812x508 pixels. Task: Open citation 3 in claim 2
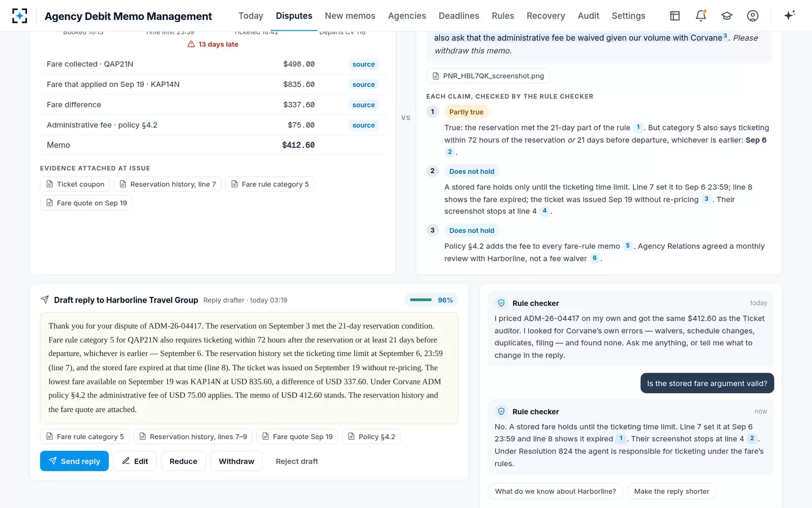[x=706, y=199]
